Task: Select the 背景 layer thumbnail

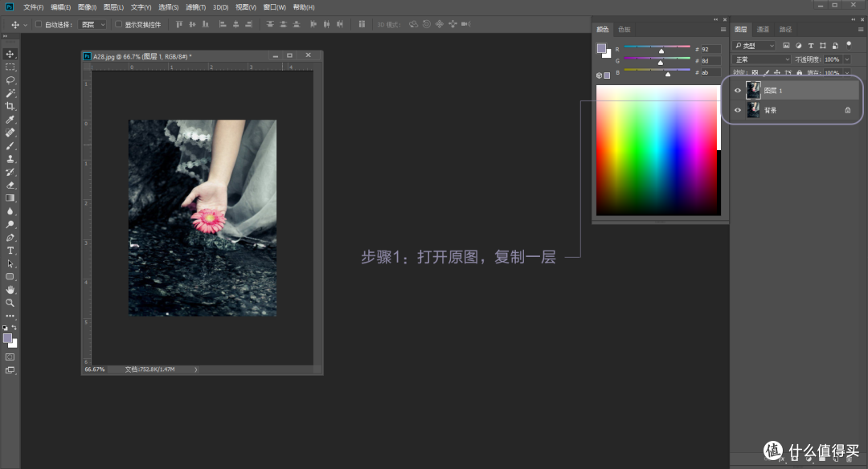Action: click(x=753, y=109)
